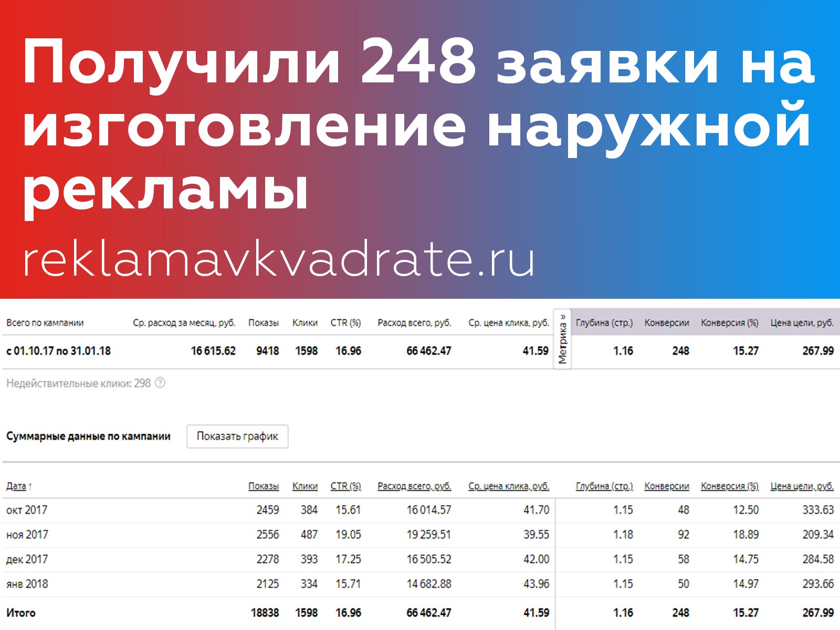This screenshot has width=840, height=630.
Task: Click December impressions value 2278
Action: click(x=268, y=559)
